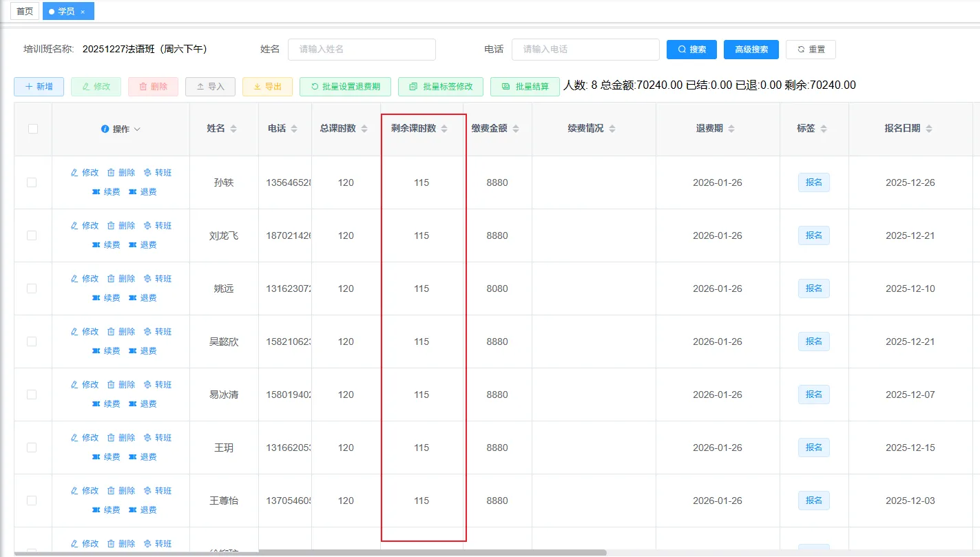Check the row checkbox for 孙轶
This screenshot has height=557, width=980.
tap(32, 182)
